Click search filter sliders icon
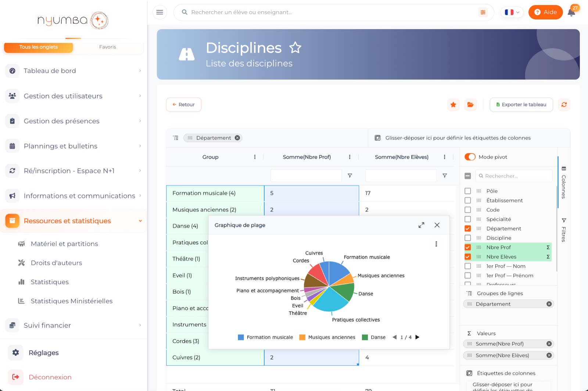This screenshot has width=588, height=391. click(x=483, y=12)
